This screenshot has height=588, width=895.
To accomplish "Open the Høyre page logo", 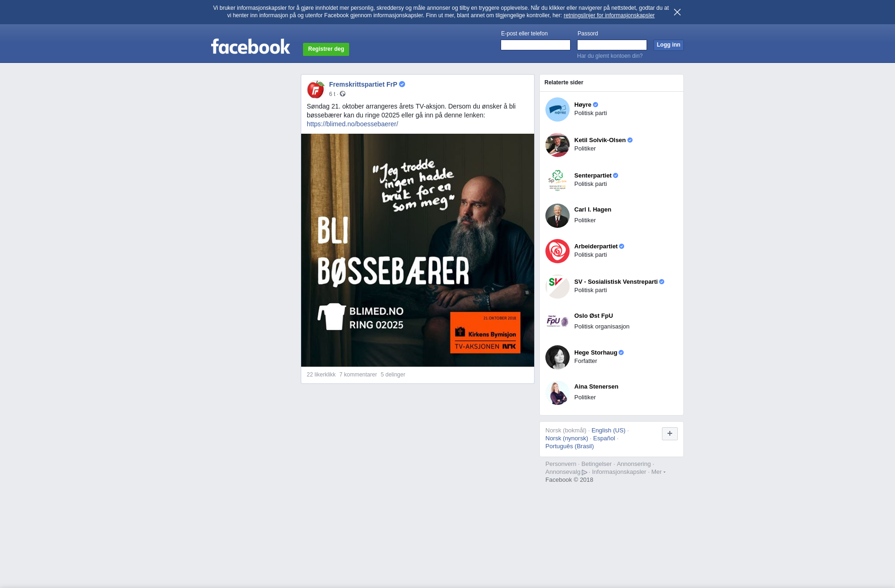I will [558, 109].
